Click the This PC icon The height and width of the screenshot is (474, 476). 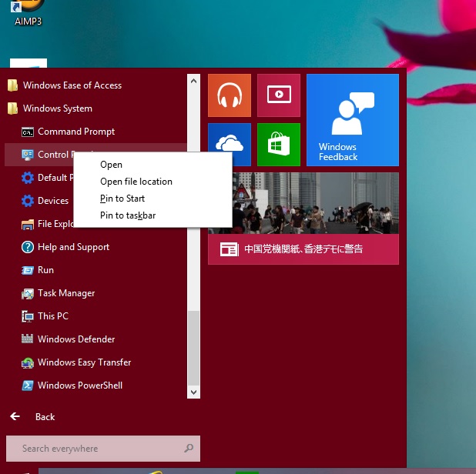[x=28, y=316]
